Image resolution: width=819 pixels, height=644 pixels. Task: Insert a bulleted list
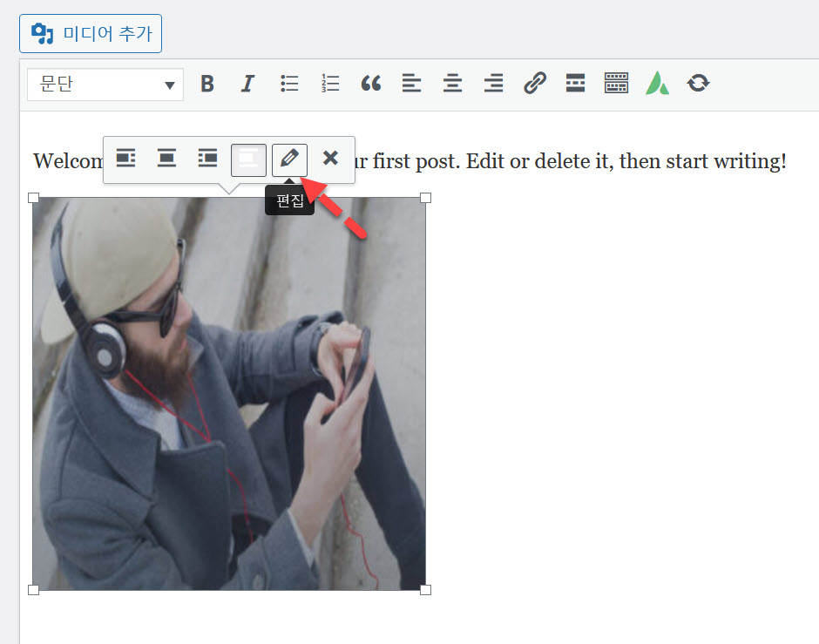coord(289,84)
